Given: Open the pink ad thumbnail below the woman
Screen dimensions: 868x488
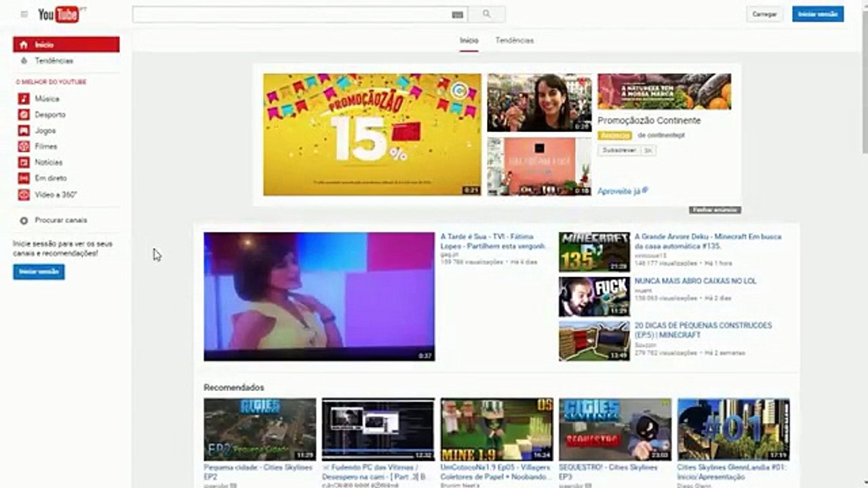Looking at the screenshot, I should 539,166.
